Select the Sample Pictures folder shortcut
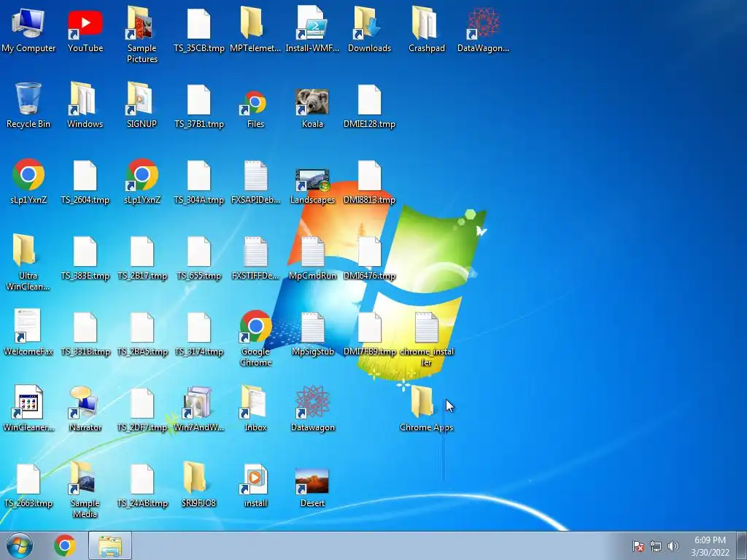Image resolution: width=747 pixels, height=560 pixels. coord(142,24)
